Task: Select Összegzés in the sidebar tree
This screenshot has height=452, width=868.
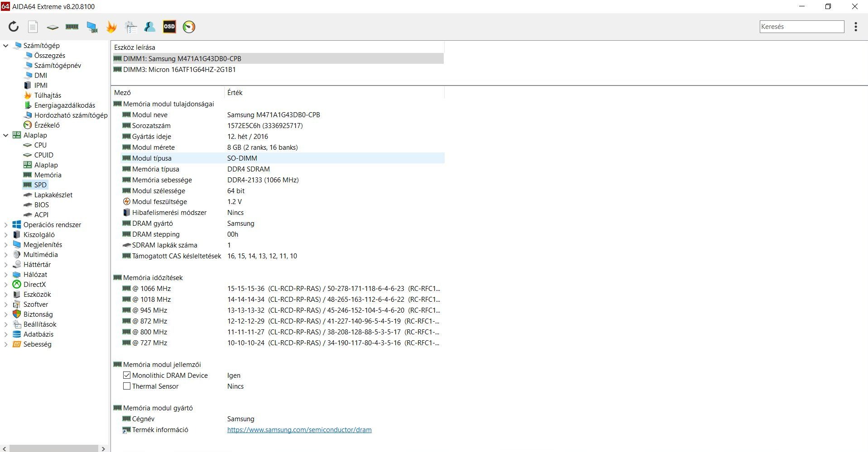Action: click(50, 56)
